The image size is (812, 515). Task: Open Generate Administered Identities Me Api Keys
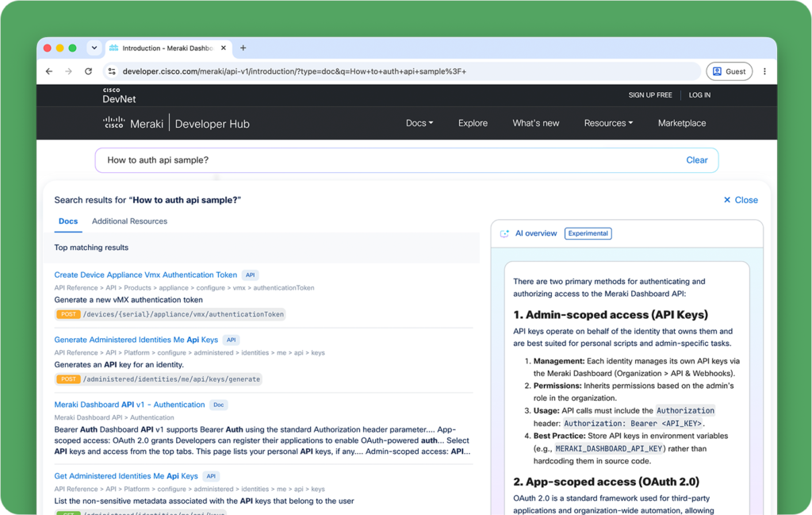point(136,340)
